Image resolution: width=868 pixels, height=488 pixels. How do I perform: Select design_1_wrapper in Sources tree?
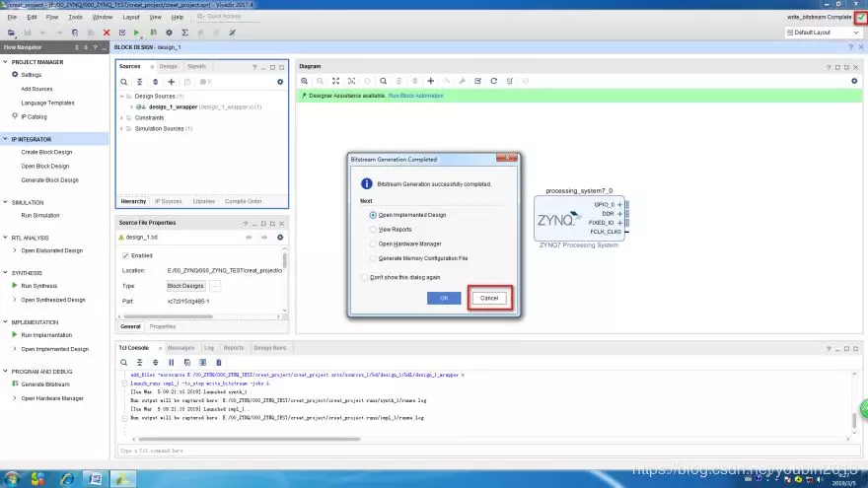(173, 106)
